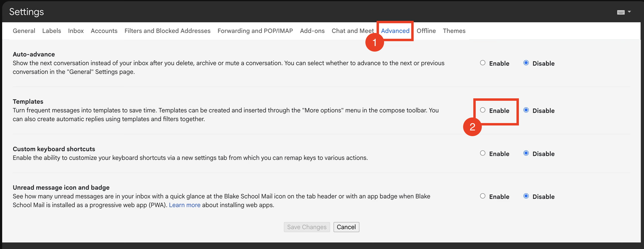Image resolution: width=644 pixels, height=249 pixels.
Task: Click the Settings page title
Action: coord(26,12)
